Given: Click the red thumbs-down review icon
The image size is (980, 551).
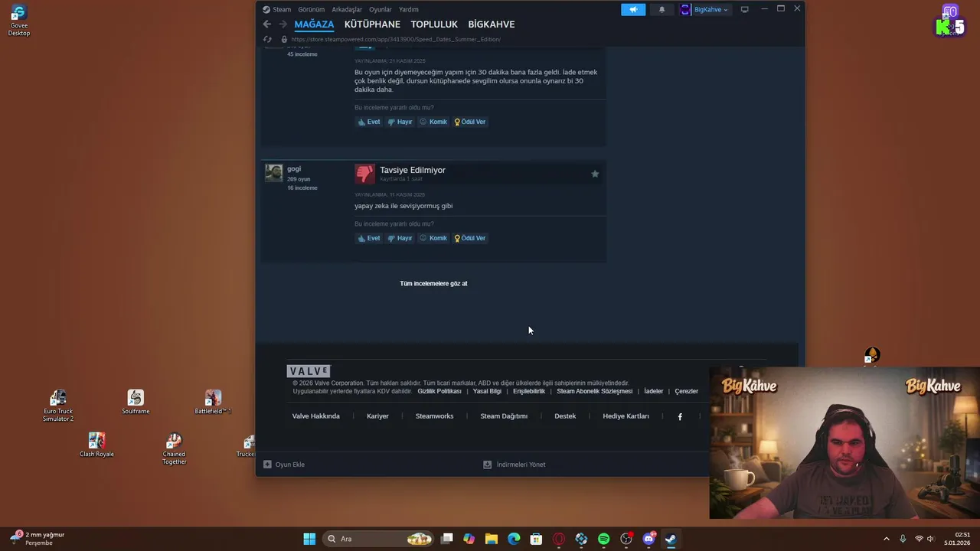Looking at the screenshot, I should tap(364, 174).
